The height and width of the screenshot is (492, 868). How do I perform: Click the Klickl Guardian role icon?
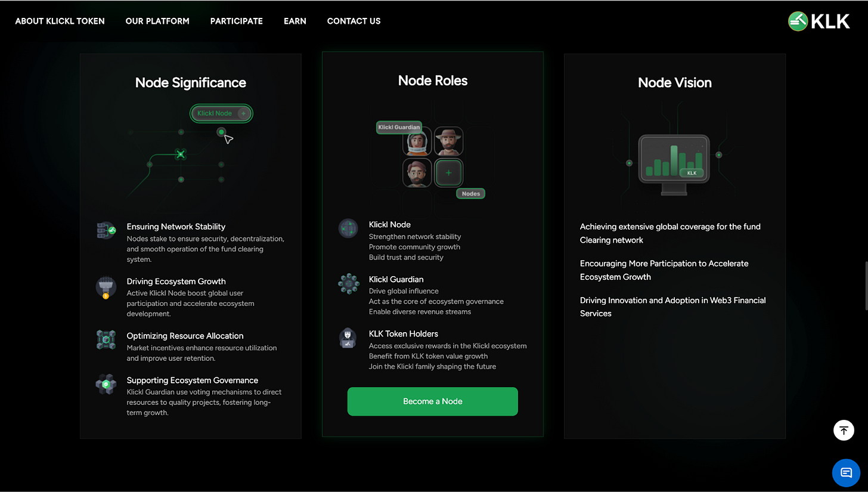pos(348,283)
